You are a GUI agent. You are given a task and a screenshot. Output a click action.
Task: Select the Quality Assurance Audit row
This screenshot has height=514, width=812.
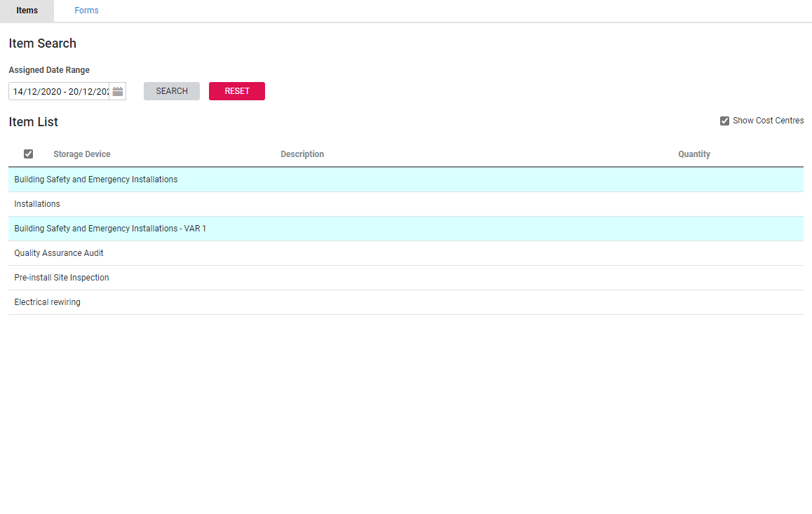click(x=59, y=253)
